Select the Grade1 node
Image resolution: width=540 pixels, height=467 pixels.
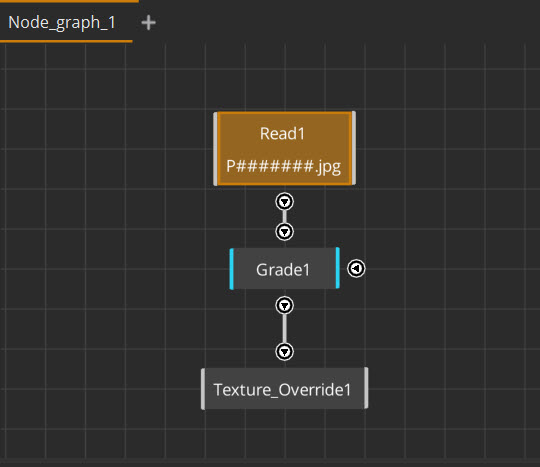[x=284, y=269]
